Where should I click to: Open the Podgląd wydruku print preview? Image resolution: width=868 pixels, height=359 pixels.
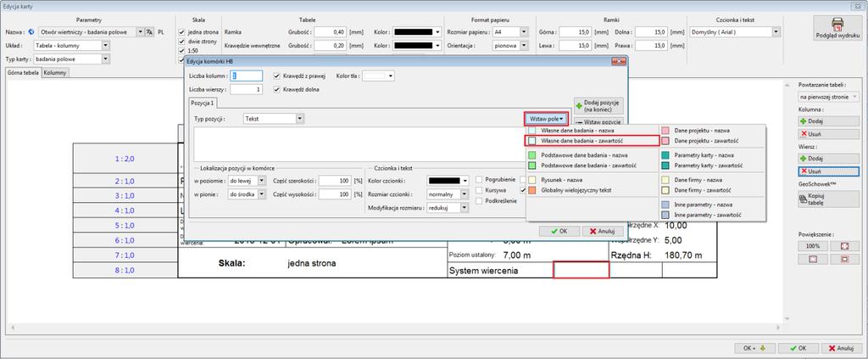pyautogui.click(x=837, y=27)
